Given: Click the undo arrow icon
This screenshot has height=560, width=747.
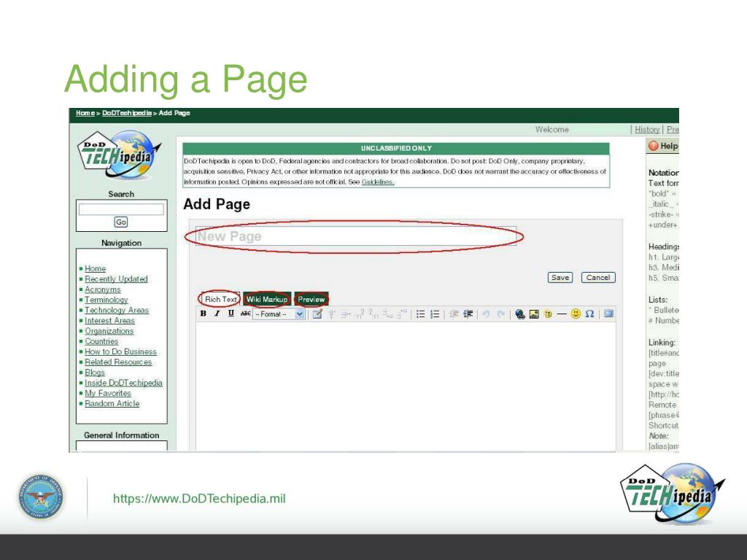Looking at the screenshot, I should tap(486, 314).
